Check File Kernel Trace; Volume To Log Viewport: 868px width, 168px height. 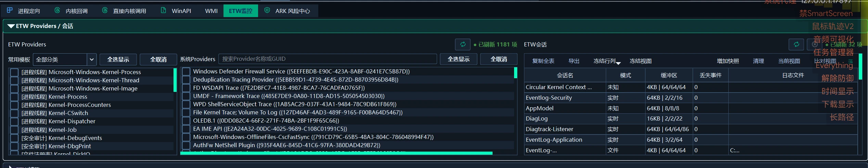coord(186,112)
